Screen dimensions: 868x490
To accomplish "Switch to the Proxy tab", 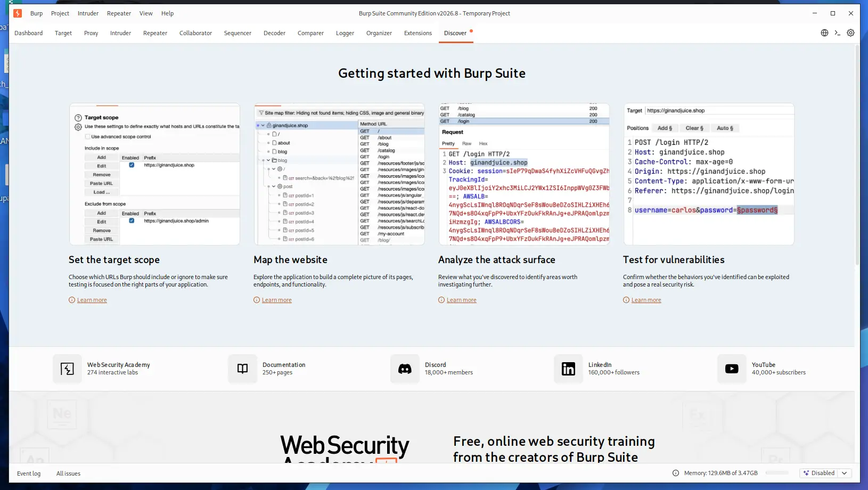I will (91, 33).
